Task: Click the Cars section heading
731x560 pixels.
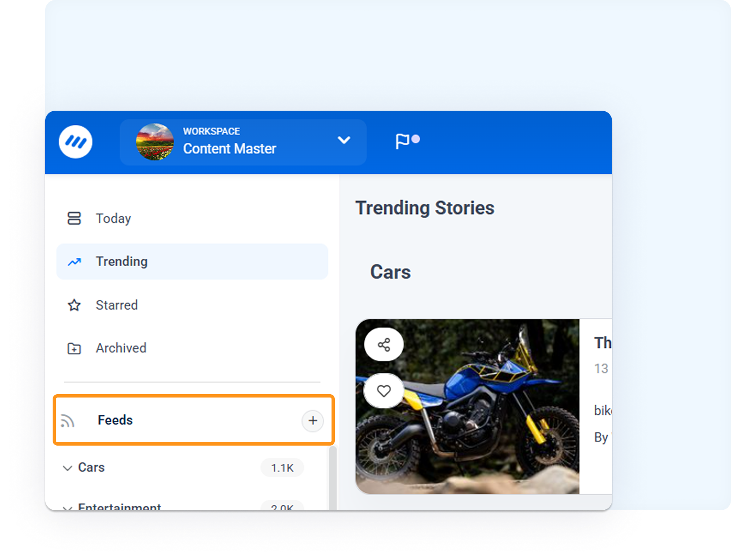Action: (390, 272)
